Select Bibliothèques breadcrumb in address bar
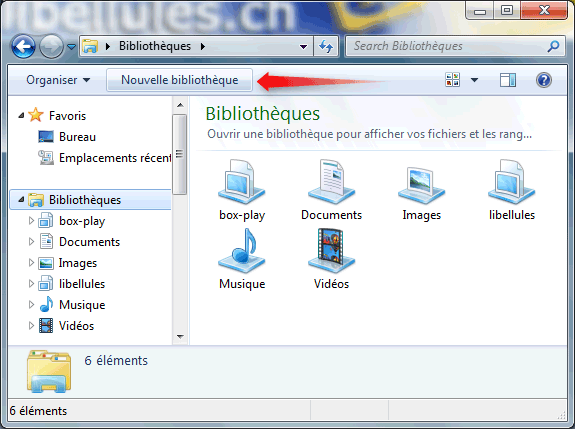This screenshot has width=575, height=429. coord(155,46)
